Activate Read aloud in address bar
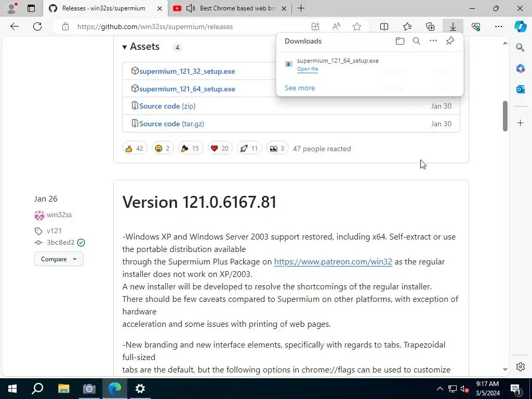The height and width of the screenshot is (399, 532). click(336, 26)
